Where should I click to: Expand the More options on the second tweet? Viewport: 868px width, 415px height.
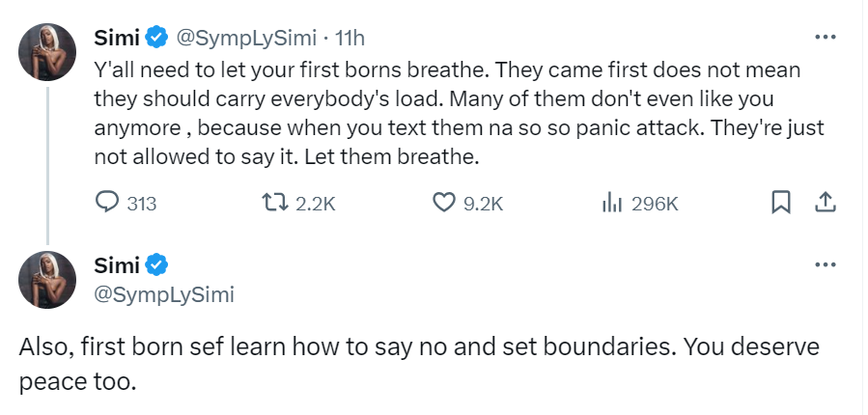825,263
